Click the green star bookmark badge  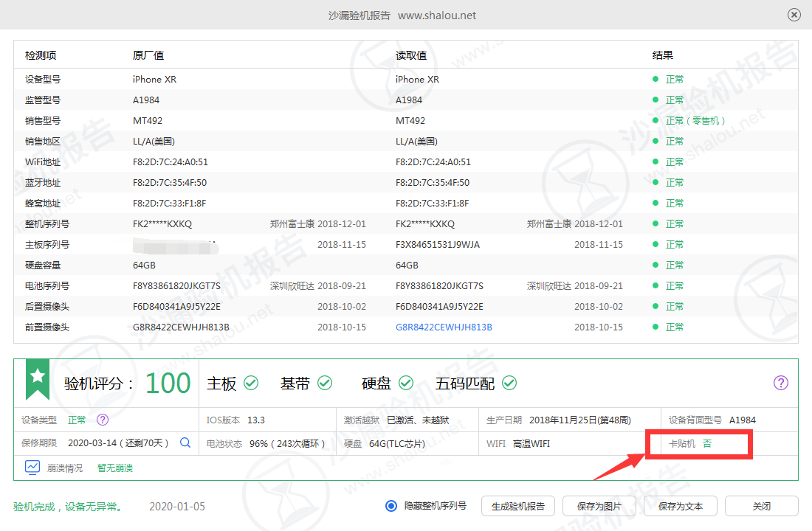38,379
